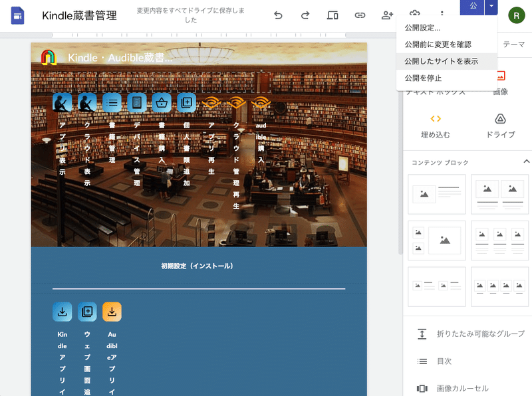Screen dimensions: 532x396
Task: Click the クラウド管理再生 Audible icon
Action: [x=236, y=103]
